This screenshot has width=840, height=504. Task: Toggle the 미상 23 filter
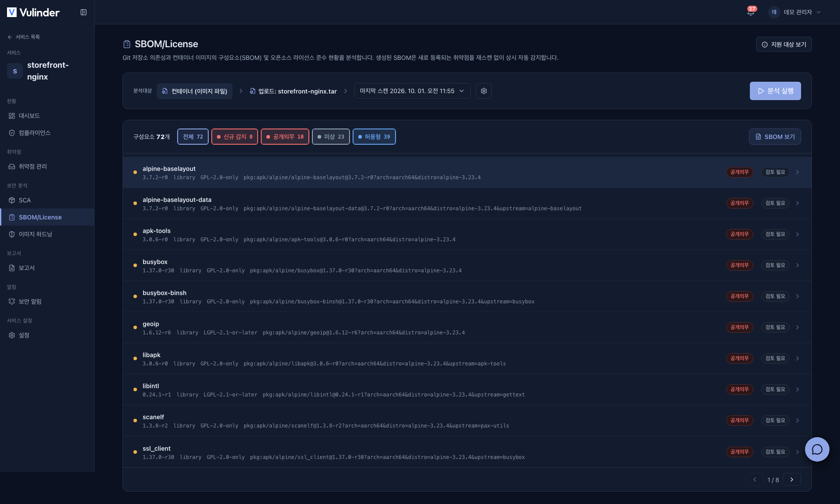point(331,137)
